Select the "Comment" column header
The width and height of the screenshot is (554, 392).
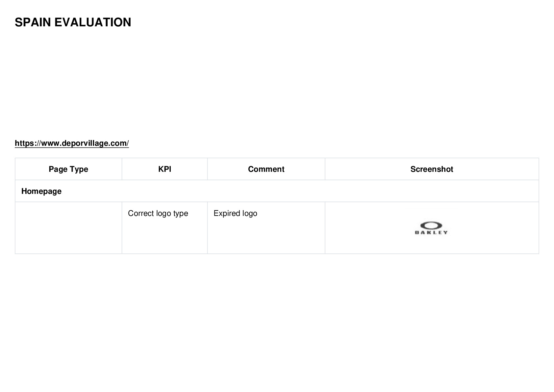point(266,169)
